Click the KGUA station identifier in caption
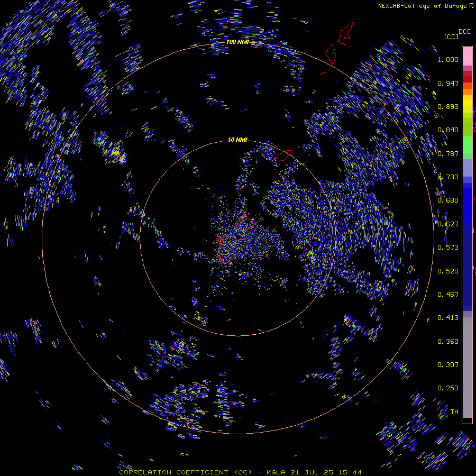476x476 pixels. (277, 472)
